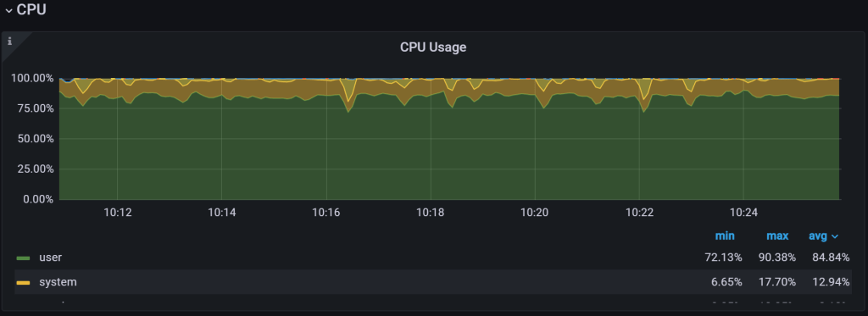Sort legend by avg column
This screenshot has width=868, height=316.
click(818, 236)
